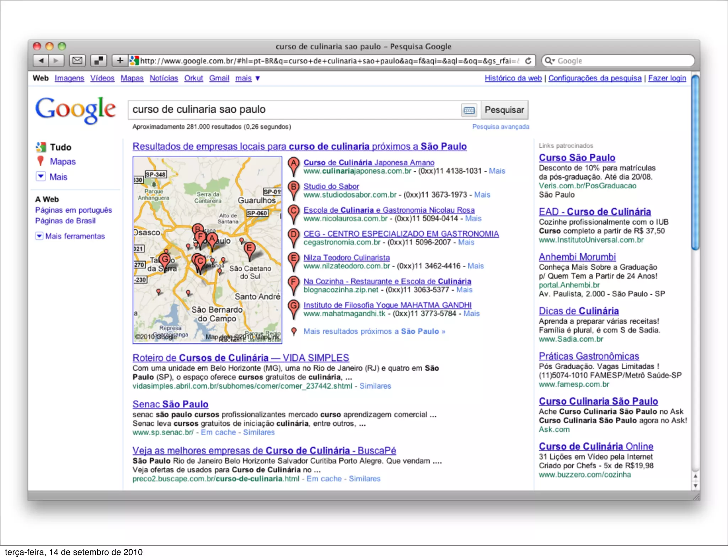
Task: Open the on-screen keyboard icon in search box
Action: (469, 110)
